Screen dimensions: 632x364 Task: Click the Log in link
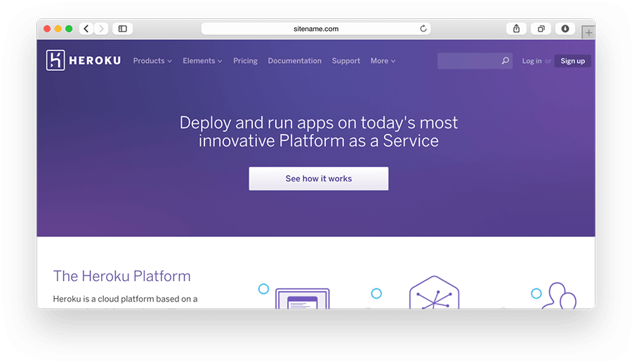click(532, 61)
